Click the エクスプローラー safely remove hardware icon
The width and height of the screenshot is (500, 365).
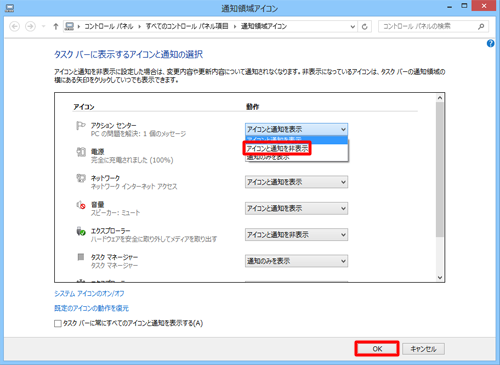click(x=81, y=231)
